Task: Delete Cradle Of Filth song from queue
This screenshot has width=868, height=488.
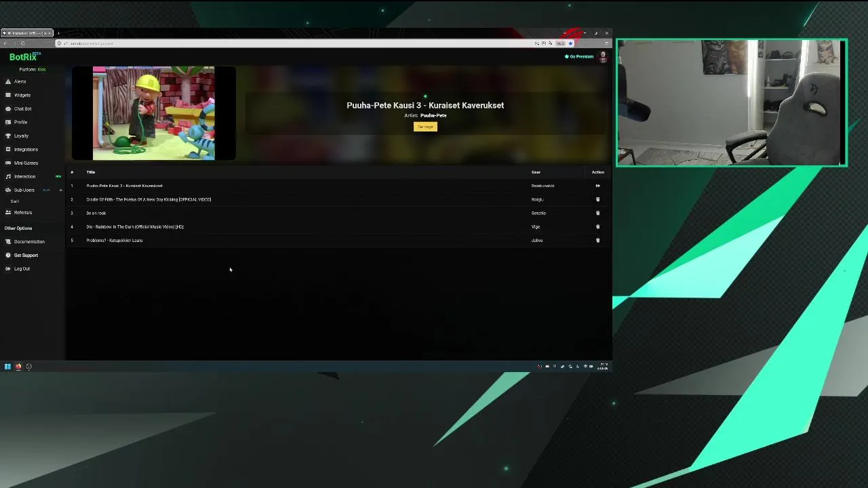Action: [x=597, y=199]
